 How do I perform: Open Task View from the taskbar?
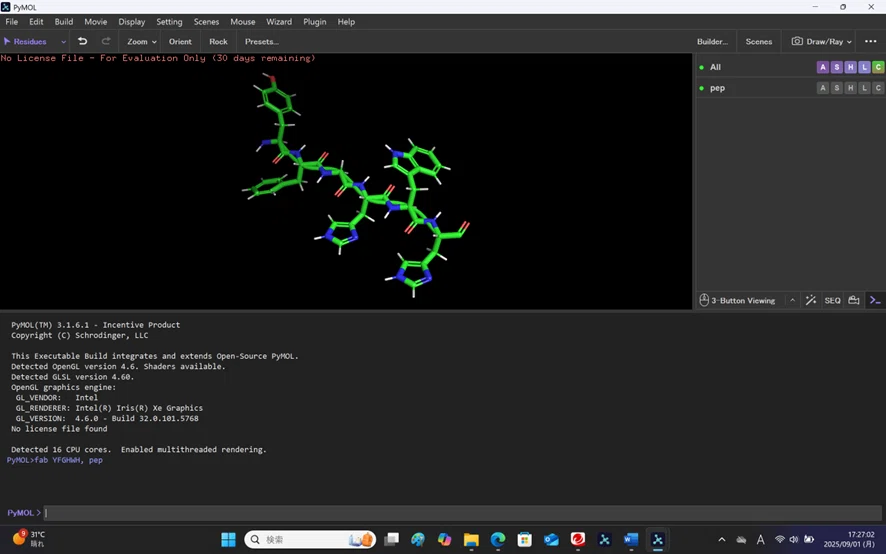click(x=392, y=540)
